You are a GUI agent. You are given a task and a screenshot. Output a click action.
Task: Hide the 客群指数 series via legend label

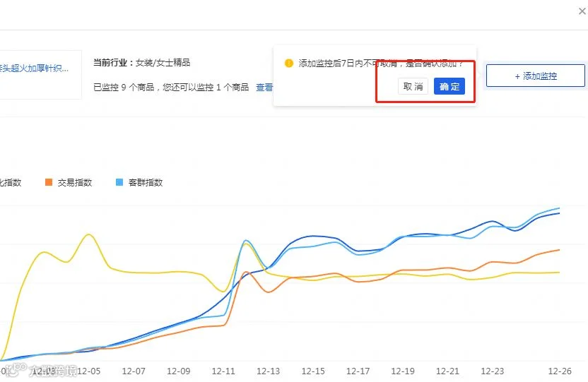pos(146,182)
